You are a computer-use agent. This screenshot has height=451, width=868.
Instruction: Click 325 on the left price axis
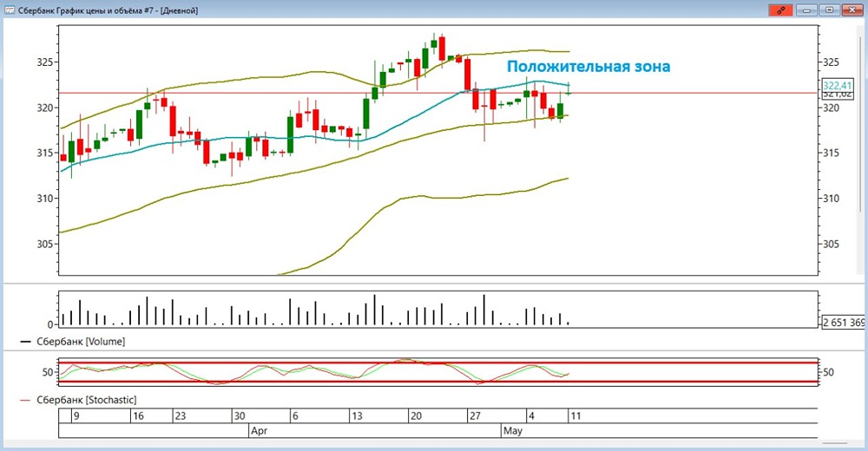pyautogui.click(x=45, y=62)
